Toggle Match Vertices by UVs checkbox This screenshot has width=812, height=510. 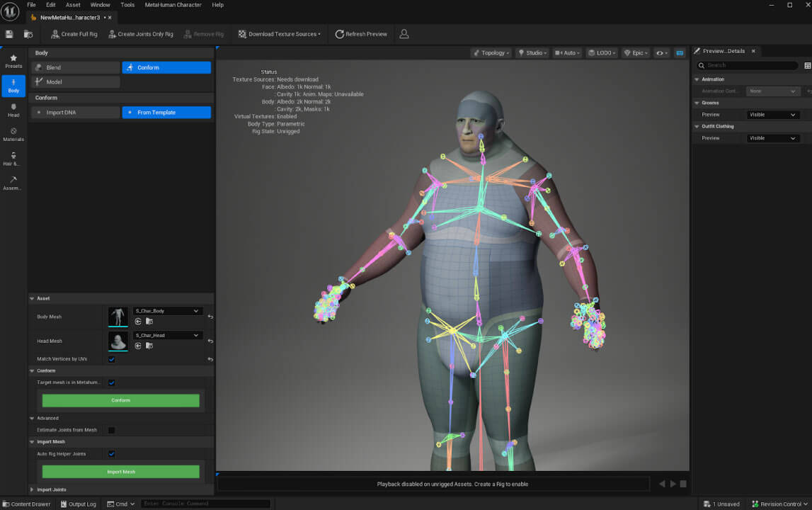point(111,359)
